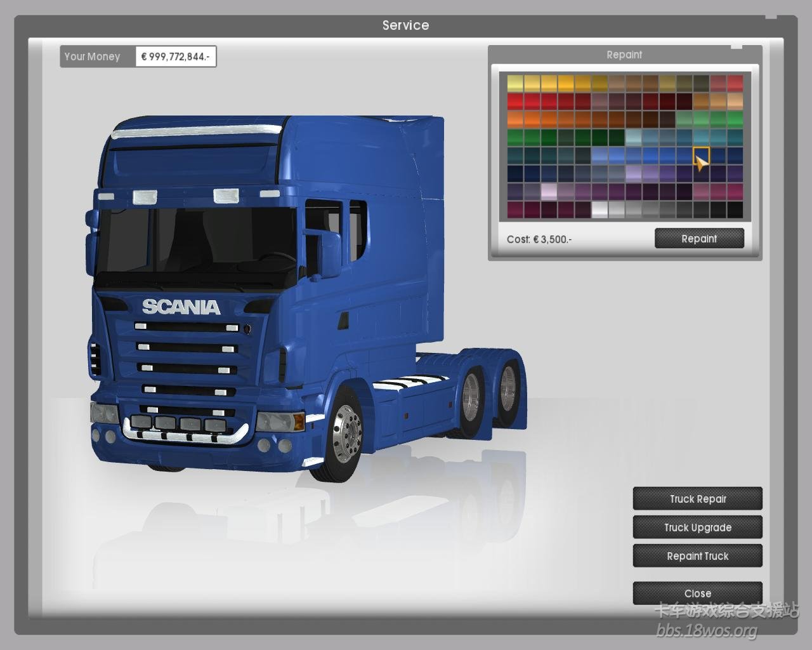The height and width of the screenshot is (650, 812).
Task: Choose the light lavender swatch in the sixth row
Action: [x=634, y=173]
